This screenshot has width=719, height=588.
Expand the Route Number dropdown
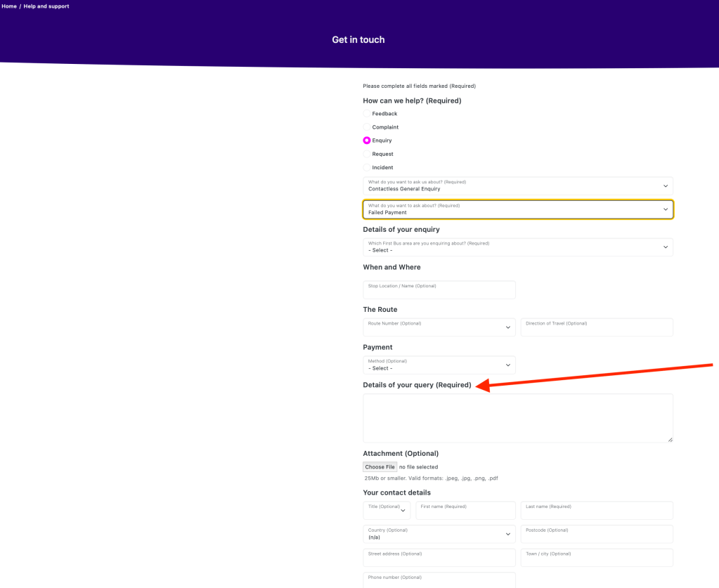pyautogui.click(x=439, y=327)
